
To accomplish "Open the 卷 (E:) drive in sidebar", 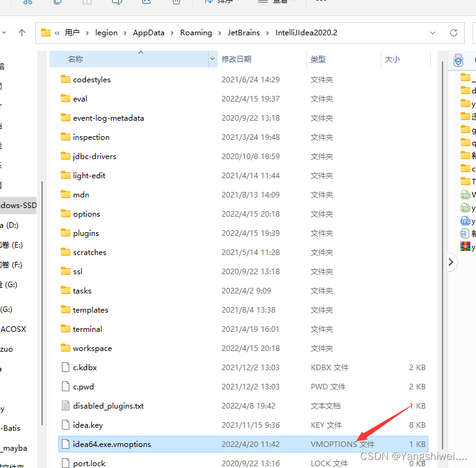I will click(x=12, y=245).
